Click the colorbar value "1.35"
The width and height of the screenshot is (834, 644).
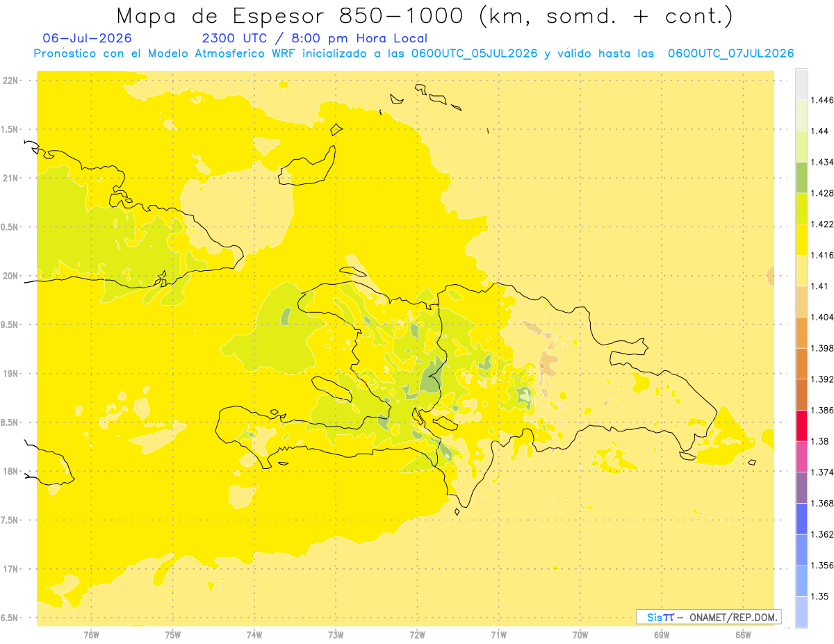tap(820, 596)
